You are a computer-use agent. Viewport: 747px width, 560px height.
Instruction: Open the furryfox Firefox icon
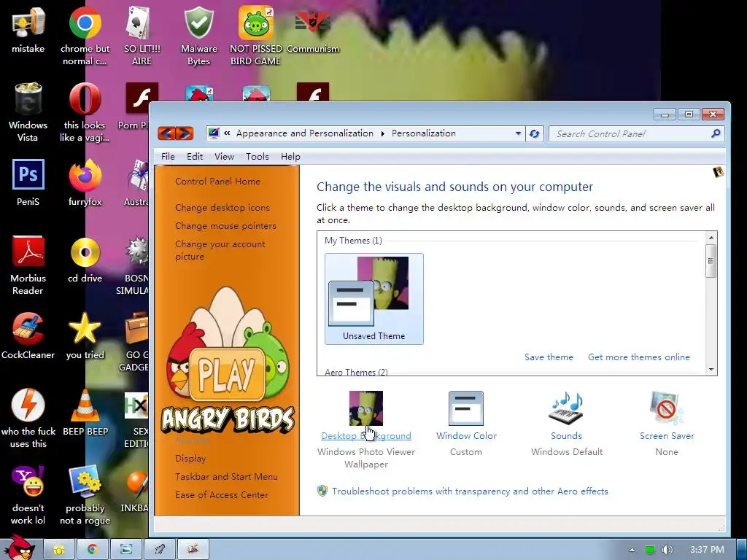[85, 175]
